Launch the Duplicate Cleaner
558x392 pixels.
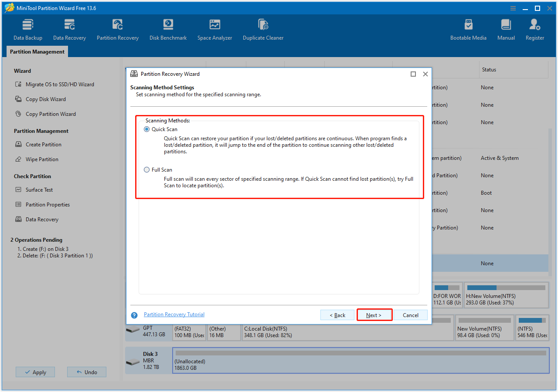[x=263, y=29]
